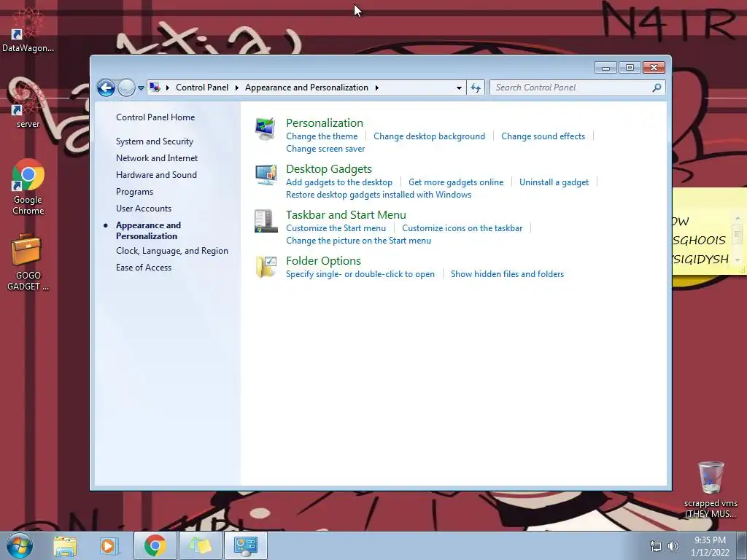Open the Personalization heading link

[325, 122]
